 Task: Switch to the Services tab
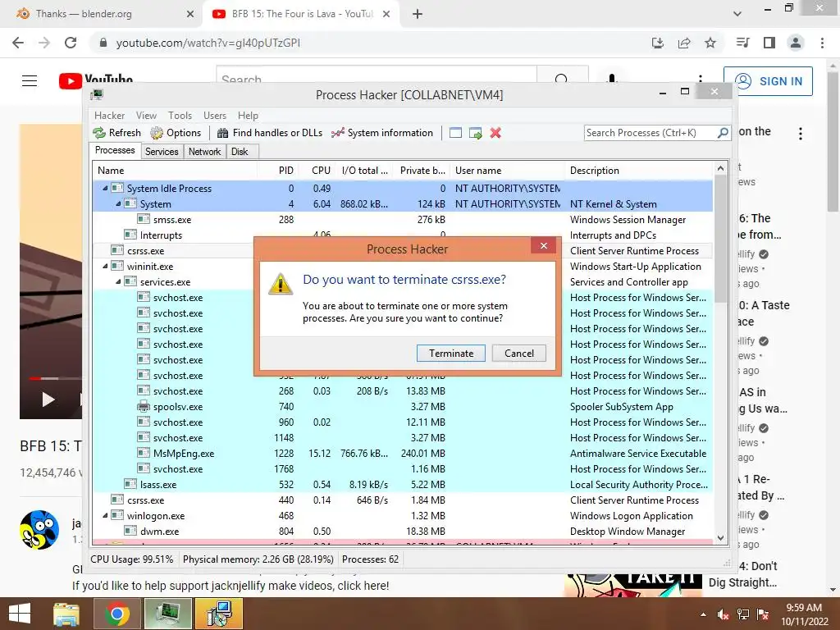tap(162, 152)
